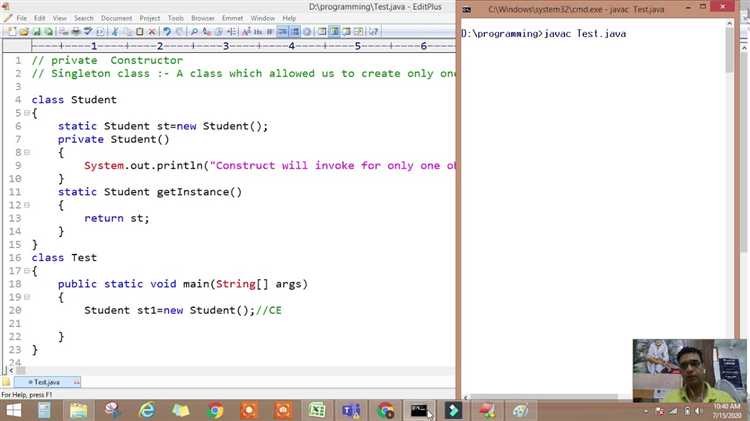The image size is (750, 421).
Task: Open Microsoft Teams from the taskbar
Action: tap(351, 410)
